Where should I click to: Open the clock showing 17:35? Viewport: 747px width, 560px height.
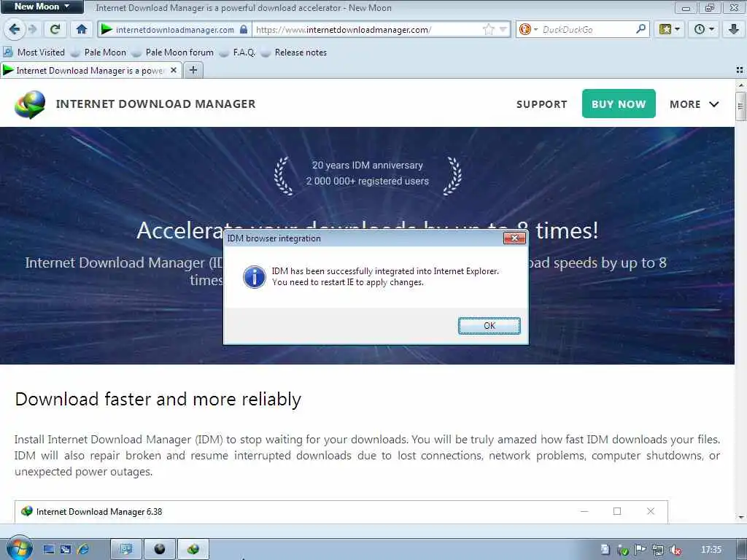click(711, 550)
